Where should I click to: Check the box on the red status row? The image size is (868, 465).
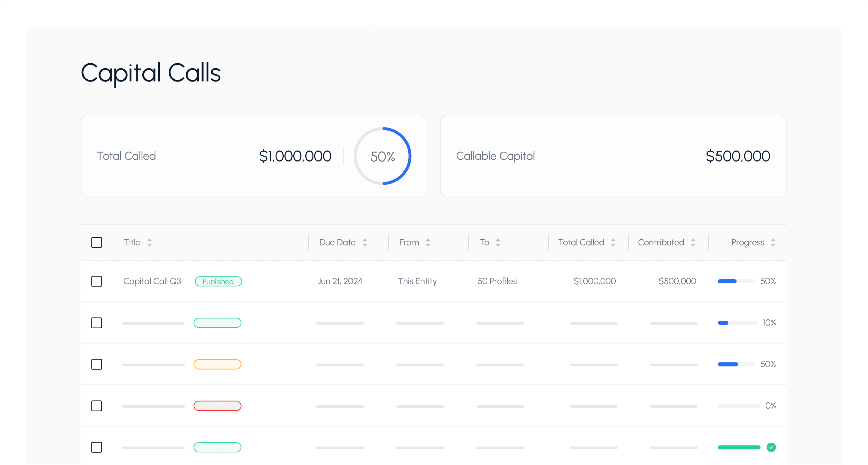[x=97, y=406]
